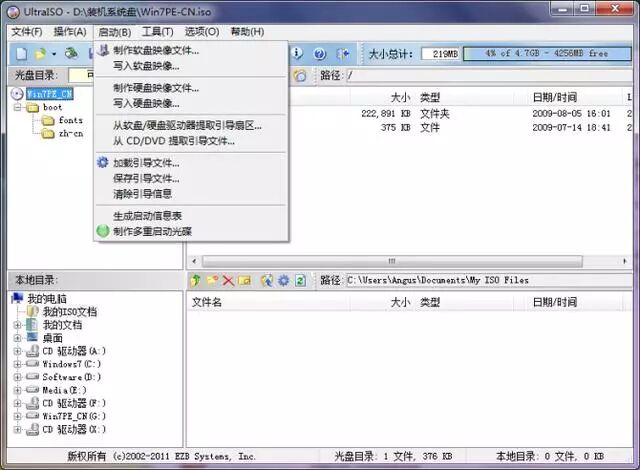
Task: Click the horizontal scrollbar thumb in image list
Action: coord(392,261)
